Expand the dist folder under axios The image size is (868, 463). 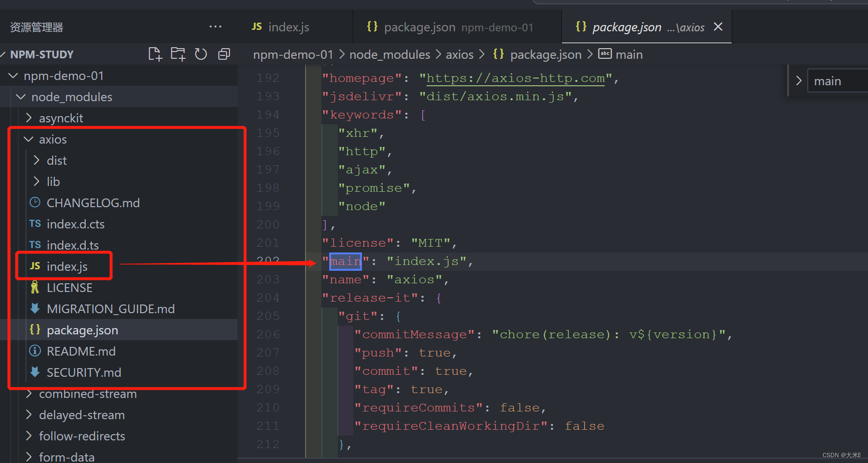[x=37, y=160]
